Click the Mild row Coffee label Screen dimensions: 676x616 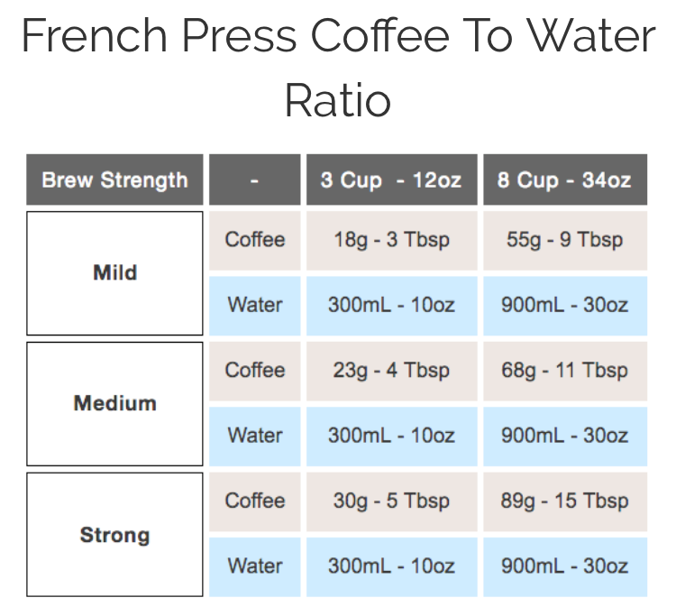point(255,240)
